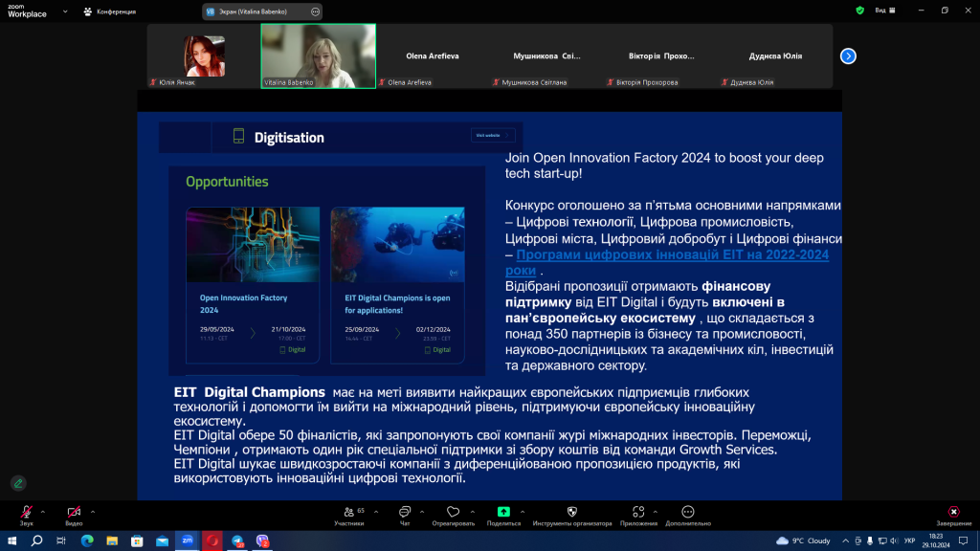Select Юлія Янчак's video thumbnail
Viewport: 980px width, 551px height.
coord(205,56)
